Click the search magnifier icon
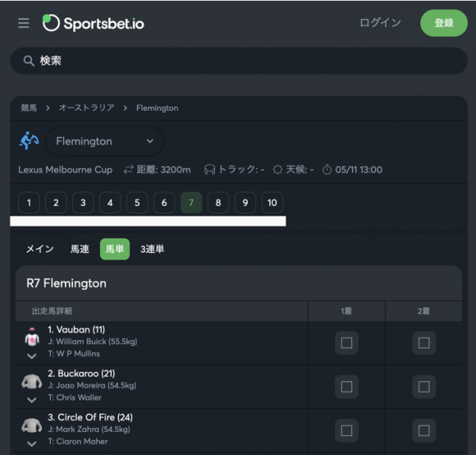Screen dimensions: 476x455 (29, 61)
